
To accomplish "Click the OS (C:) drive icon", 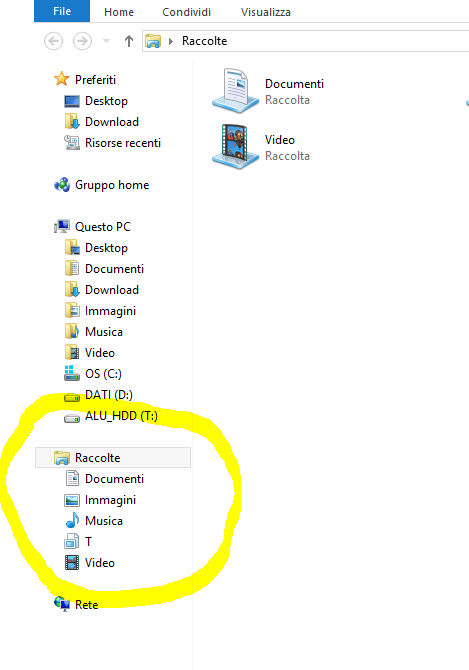I will click(x=71, y=373).
